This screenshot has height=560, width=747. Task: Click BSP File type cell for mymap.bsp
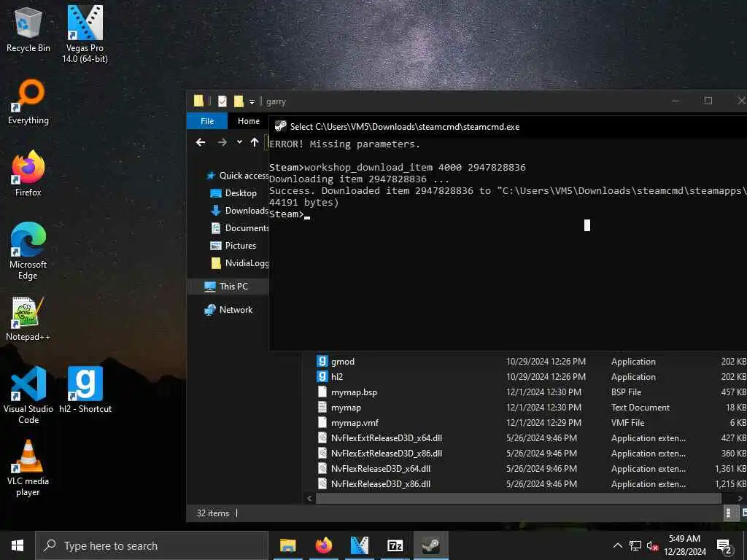[x=626, y=392]
